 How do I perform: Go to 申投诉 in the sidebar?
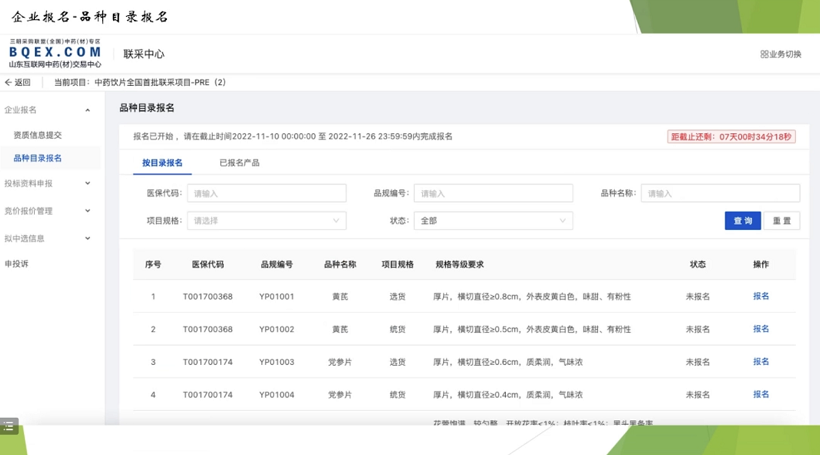point(17,264)
